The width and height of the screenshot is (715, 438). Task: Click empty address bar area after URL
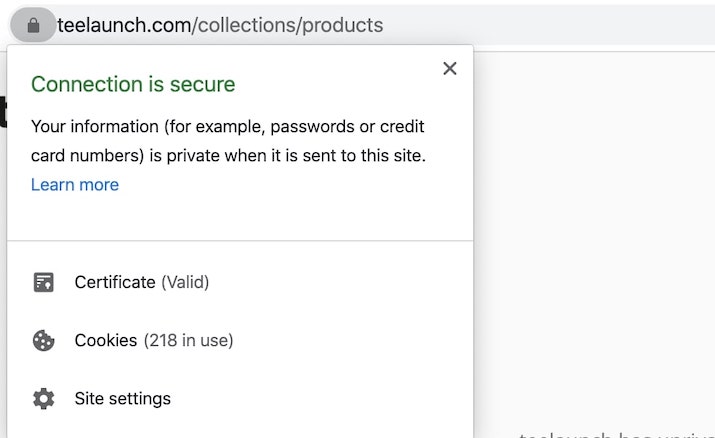[x=547, y=25]
